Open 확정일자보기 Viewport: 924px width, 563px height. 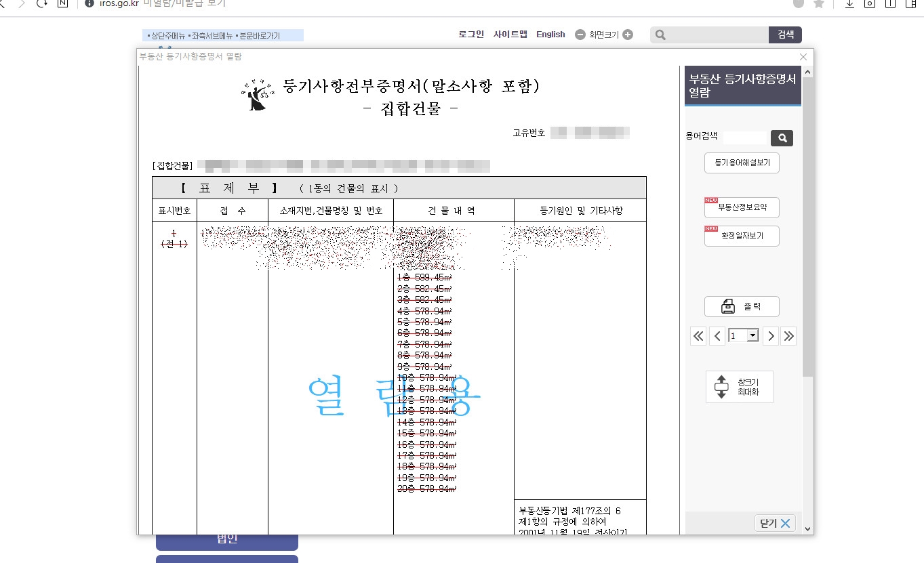[742, 236]
